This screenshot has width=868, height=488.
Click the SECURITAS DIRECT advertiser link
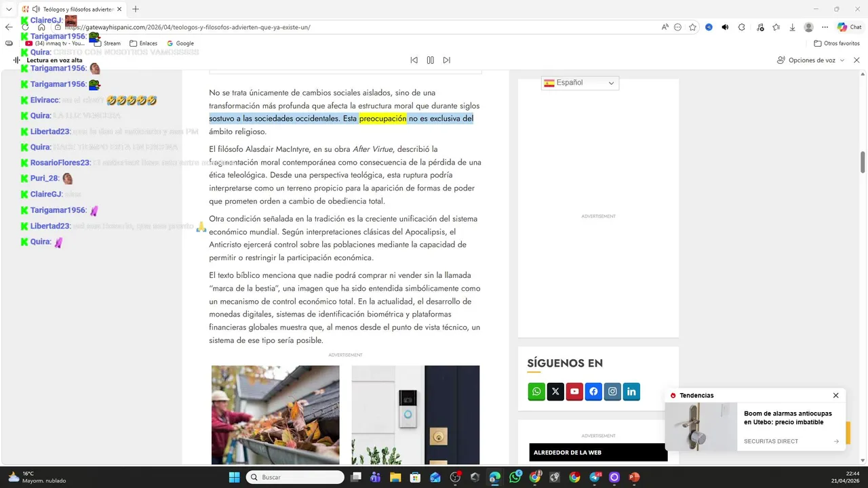pyautogui.click(x=771, y=441)
